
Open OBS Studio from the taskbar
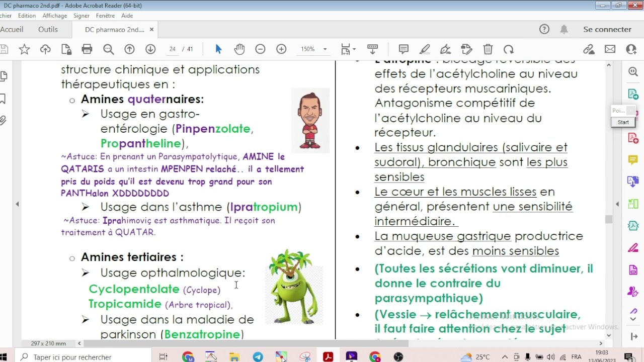(x=398, y=357)
